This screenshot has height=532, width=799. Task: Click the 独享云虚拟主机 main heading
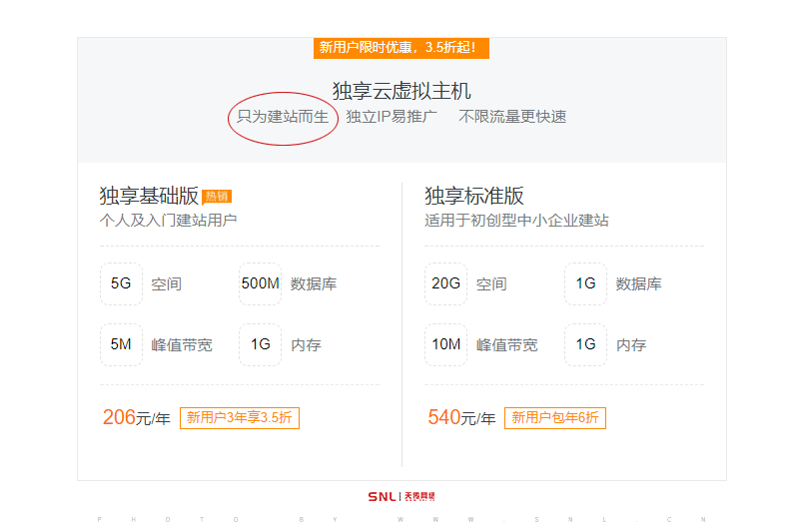(x=400, y=91)
